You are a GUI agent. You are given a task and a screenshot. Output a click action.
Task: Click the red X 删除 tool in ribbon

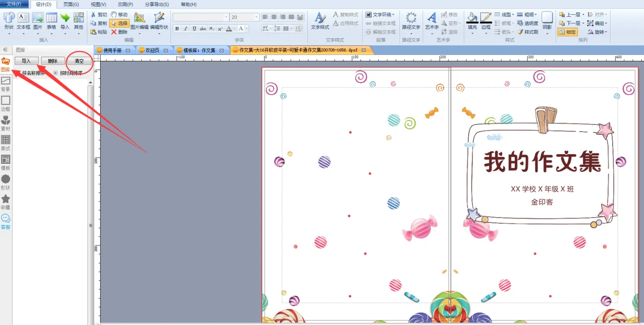[119, 32]
